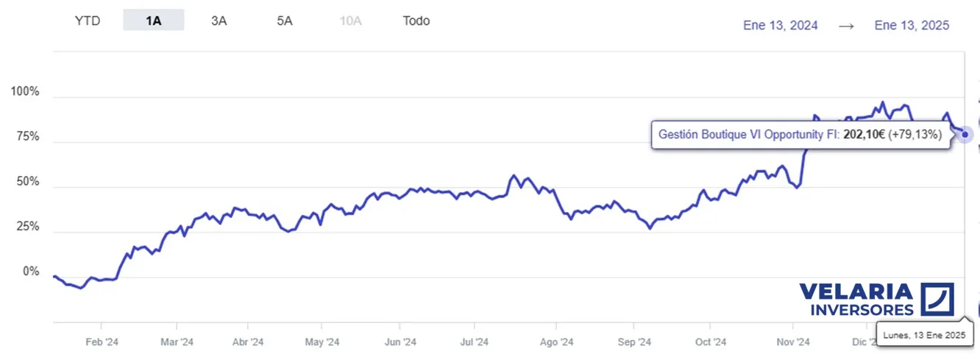Click the Gestión Boutique VI Opportunity tooltip
The width and height of the screenshot is (980, 354).
tap(800, 135)
